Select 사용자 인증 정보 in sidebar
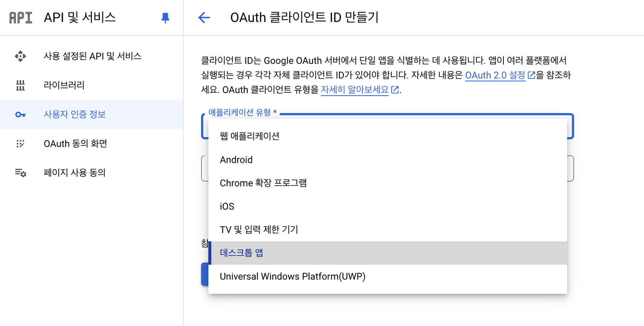 coord(75,114)
